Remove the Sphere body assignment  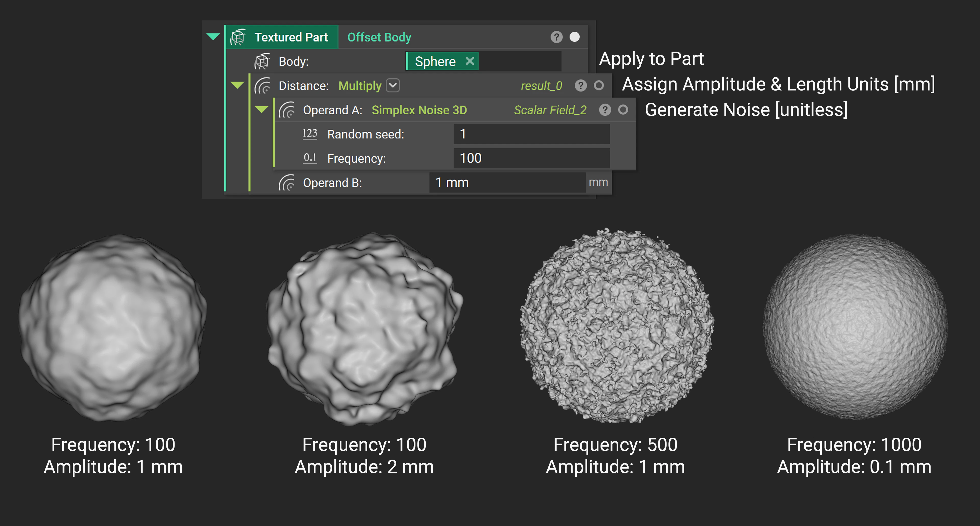tap(470, 61)
